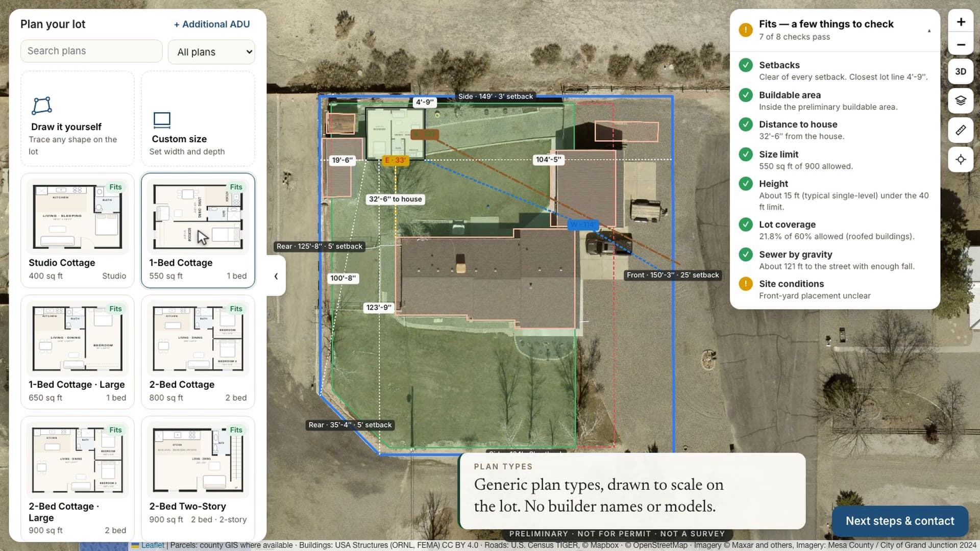Select the 1-Bed Cottage 550 sq ft plan
This screenshot has width=980, height=551.
(x=198, y=231)
